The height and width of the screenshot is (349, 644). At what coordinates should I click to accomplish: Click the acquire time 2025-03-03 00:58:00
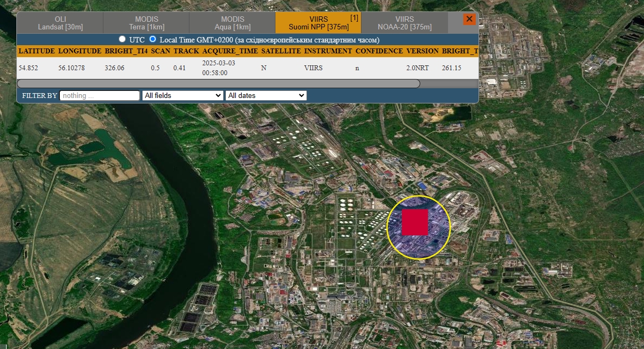(x=218, y=68)
